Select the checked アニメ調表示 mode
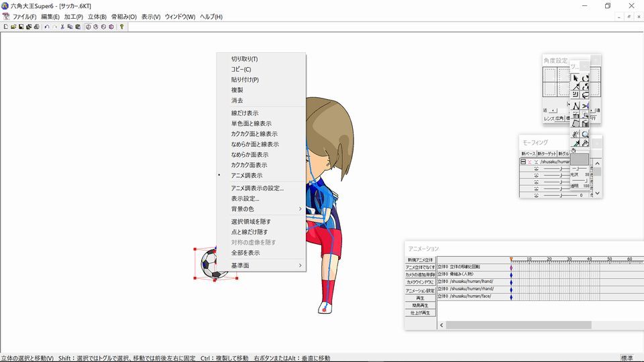The height and width of the screenshot is (362, 644). pyautogui.click(x=261, y=175)
